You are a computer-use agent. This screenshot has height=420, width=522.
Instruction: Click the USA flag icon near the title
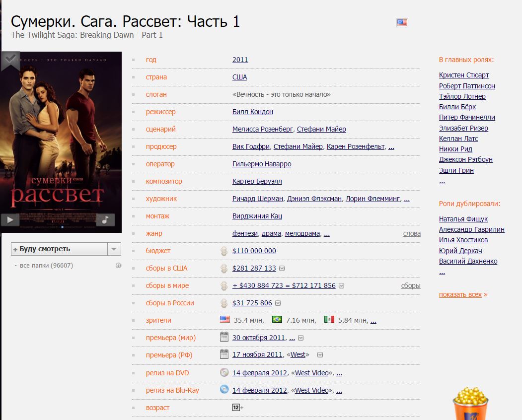[x=402, y=22]
